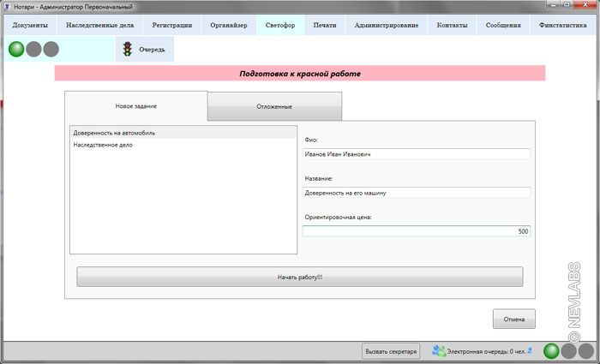This screenshot has width=600, height=364.
Task: Open the Светофор tab
Action: [279, 25]
